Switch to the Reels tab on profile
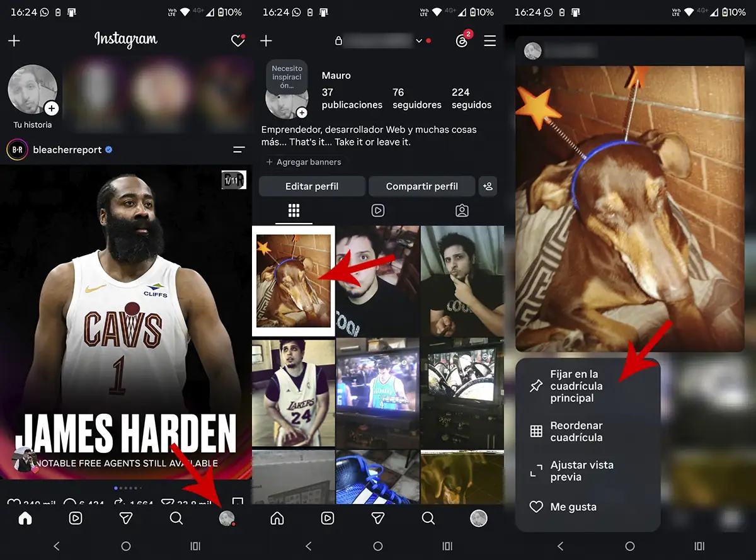 [x=378, y=211]
